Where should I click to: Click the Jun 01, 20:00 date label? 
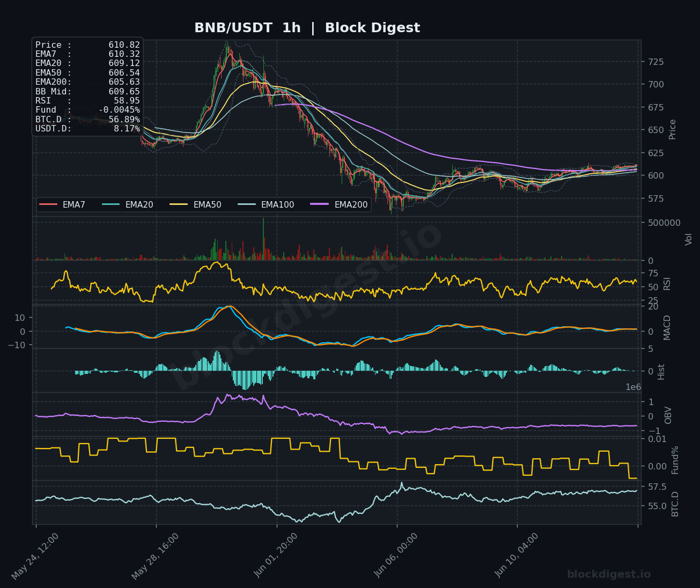(x=276, y=556)
